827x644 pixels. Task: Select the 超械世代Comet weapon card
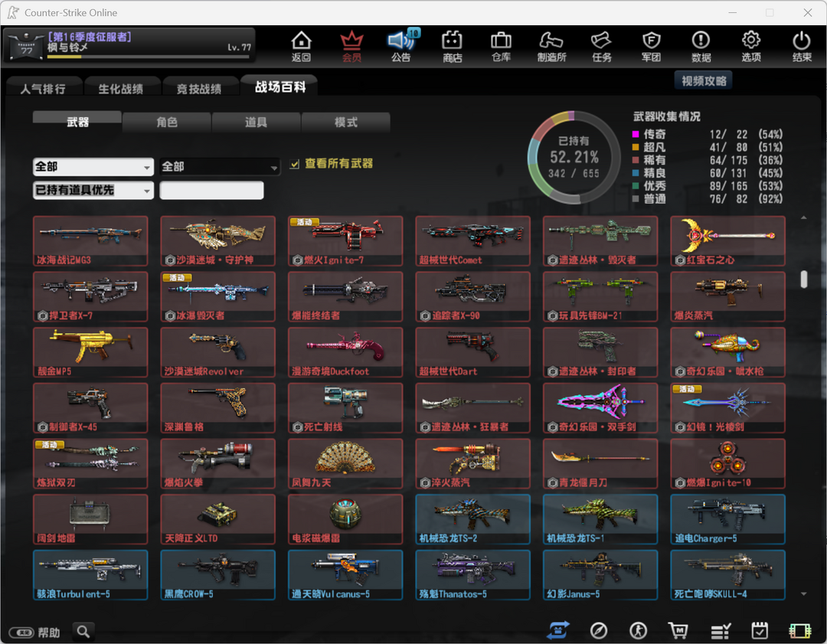point(472,241)
